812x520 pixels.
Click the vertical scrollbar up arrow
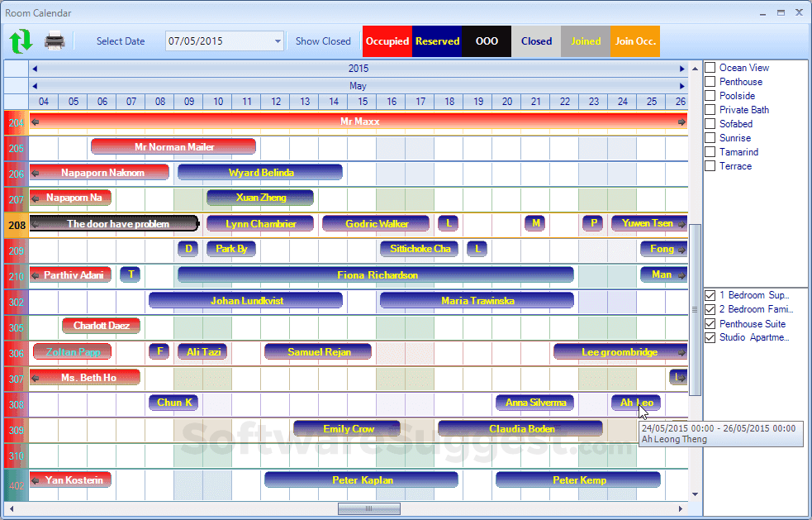[695, 69]
